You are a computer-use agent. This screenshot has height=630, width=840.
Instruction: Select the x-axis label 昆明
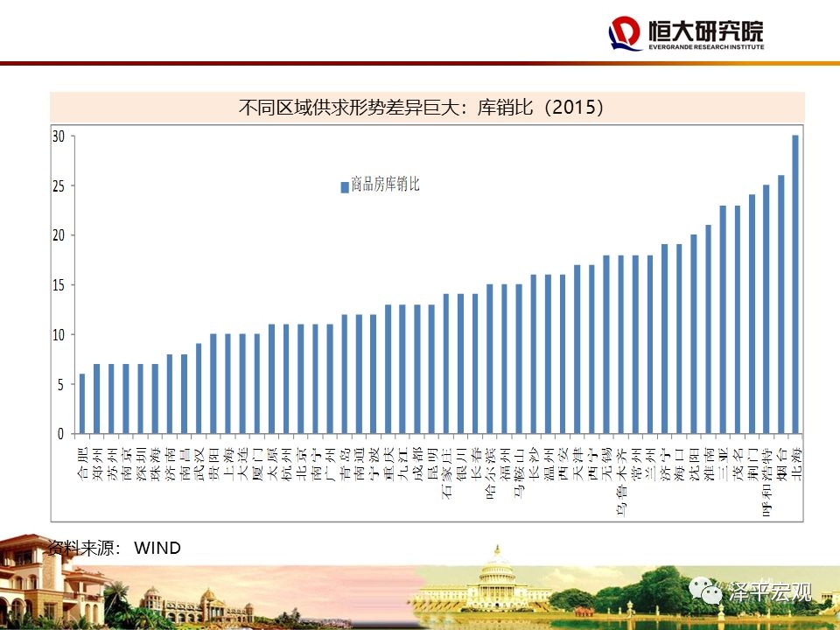432,465
